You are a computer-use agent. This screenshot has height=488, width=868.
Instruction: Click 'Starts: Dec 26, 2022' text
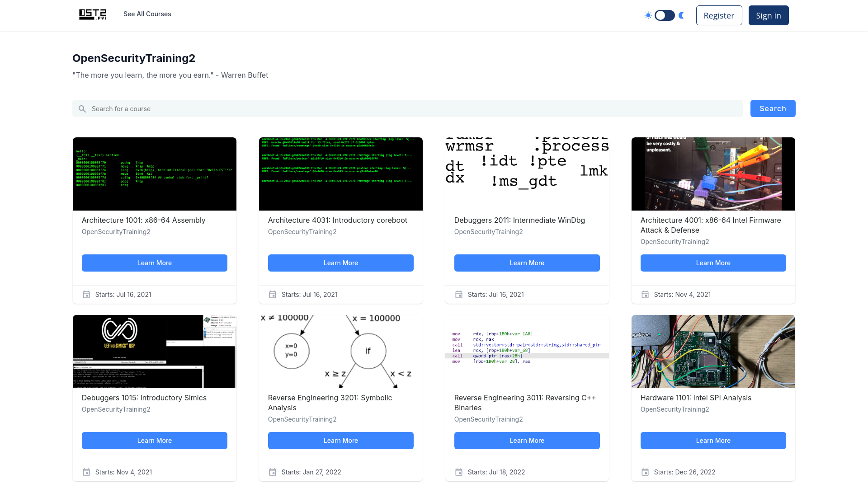click(x=684, y=472)
